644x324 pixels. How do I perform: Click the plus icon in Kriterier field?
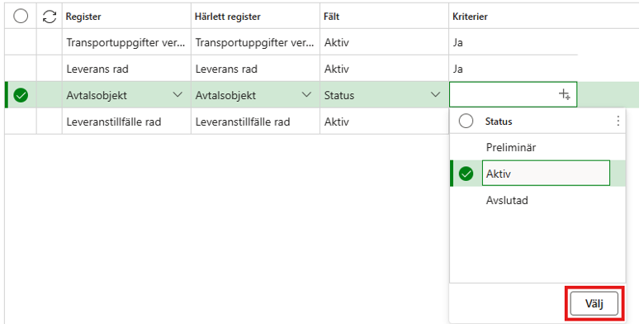[564, 94]
